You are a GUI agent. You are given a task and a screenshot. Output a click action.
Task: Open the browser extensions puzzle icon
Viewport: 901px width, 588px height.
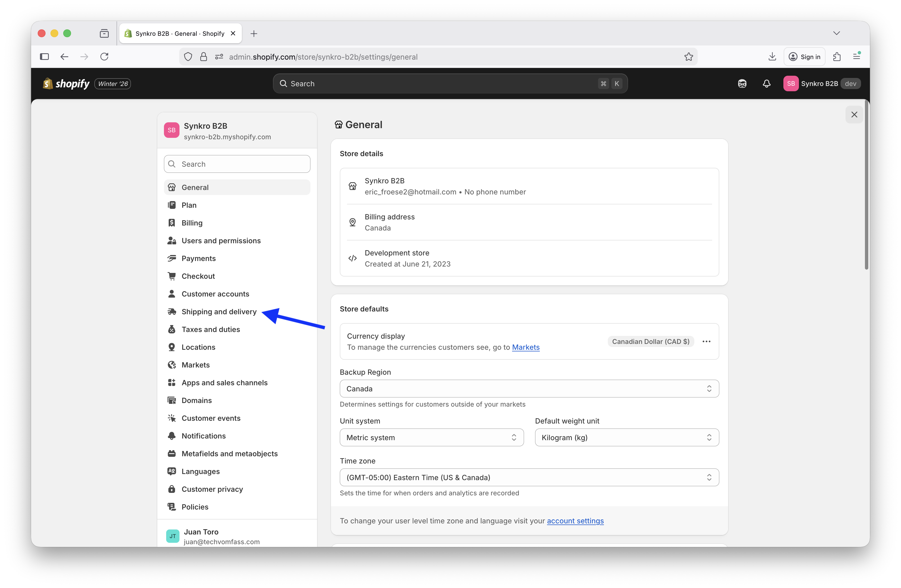[837, 57]
